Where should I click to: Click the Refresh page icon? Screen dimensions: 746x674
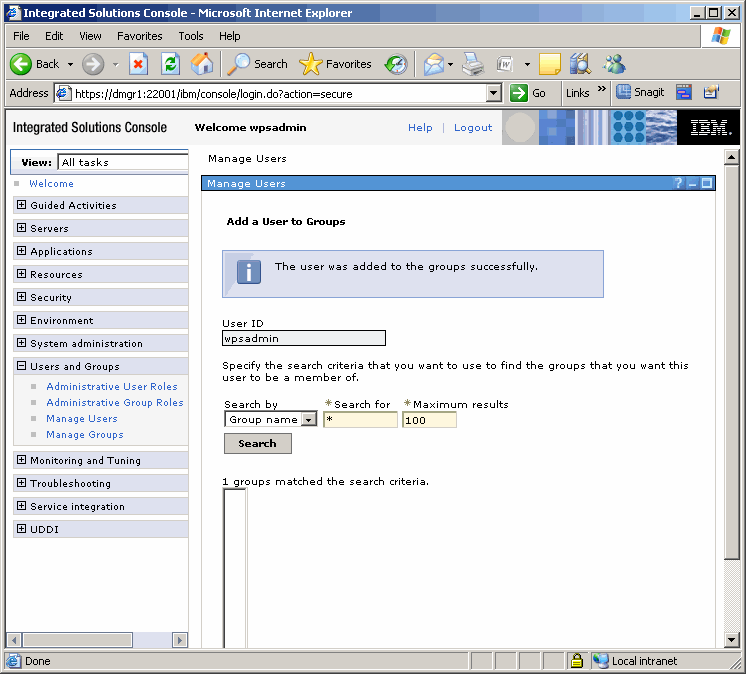point(171,64)
